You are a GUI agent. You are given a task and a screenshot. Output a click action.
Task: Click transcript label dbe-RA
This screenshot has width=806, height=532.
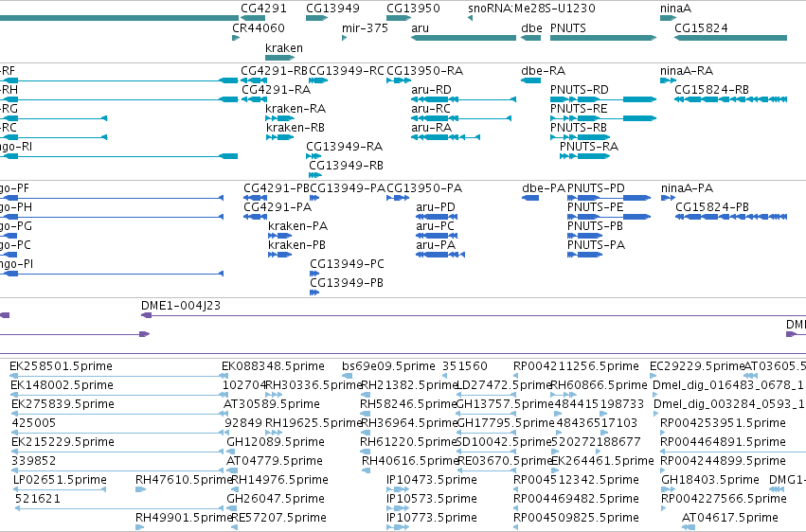coord(543,70)
